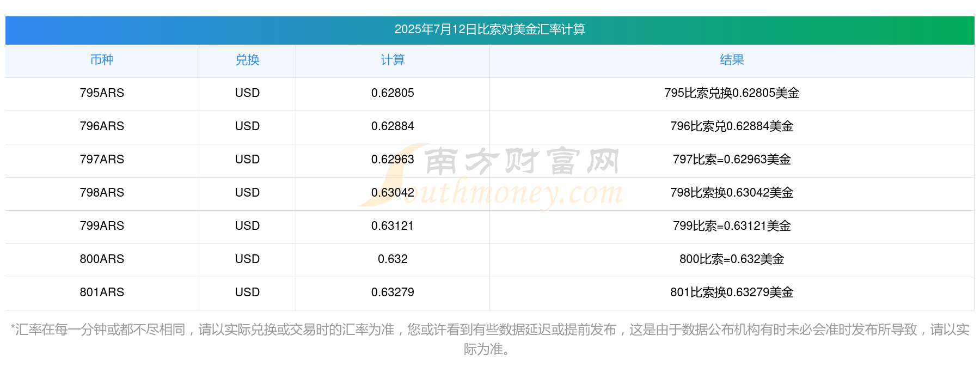Image resolution: width=980 pixels, height=366 pixels.
Task: Click result 796比索兑0.62884美金
Action: (732, 126)
